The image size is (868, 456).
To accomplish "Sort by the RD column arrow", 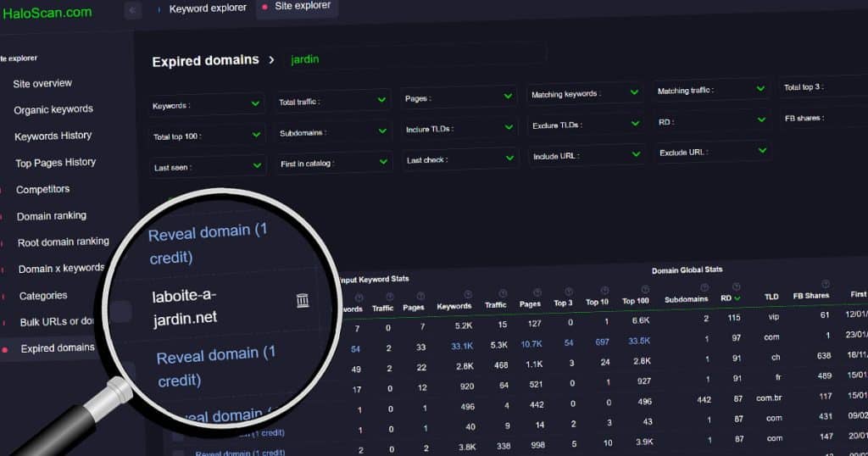I will coord(737,298).
